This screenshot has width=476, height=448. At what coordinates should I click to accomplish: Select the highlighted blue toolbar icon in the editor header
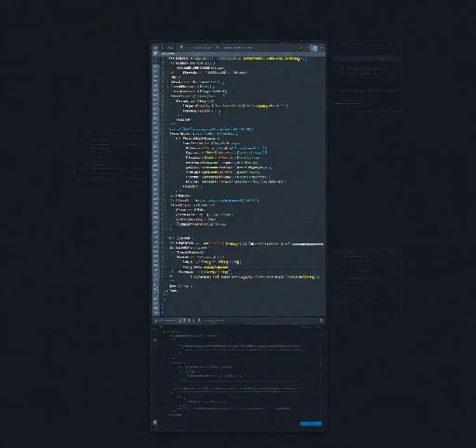tap(314, 48)
